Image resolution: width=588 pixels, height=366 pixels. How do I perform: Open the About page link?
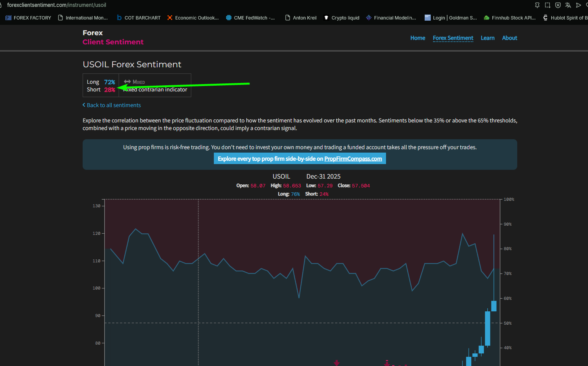[x=510, y=38]
